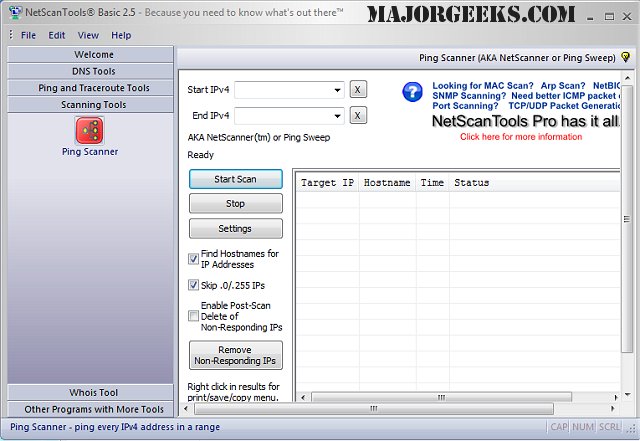Image resolution: width=640 pixels, height=441 pixels.
Task: Open Other Programs with More Tools
Action: coord(90,409)
